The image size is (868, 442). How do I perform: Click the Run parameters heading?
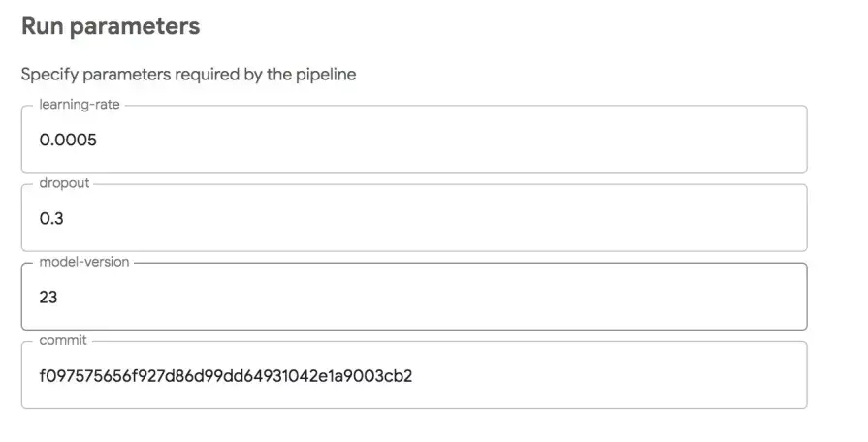(111, 26)
